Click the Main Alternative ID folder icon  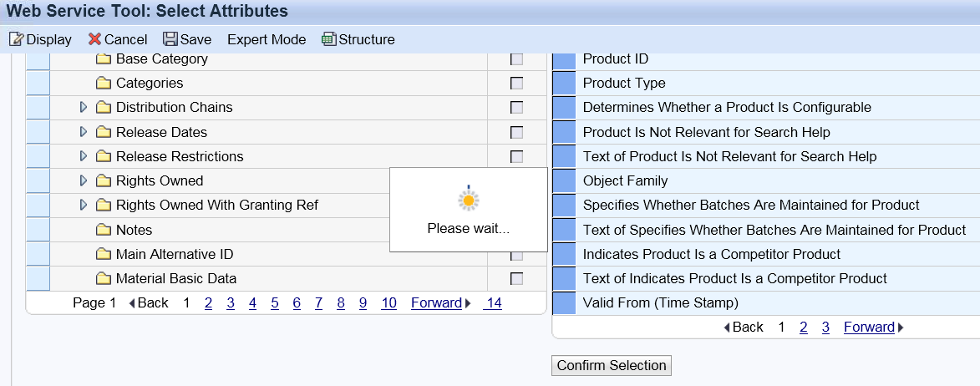(x=104, y=254)
